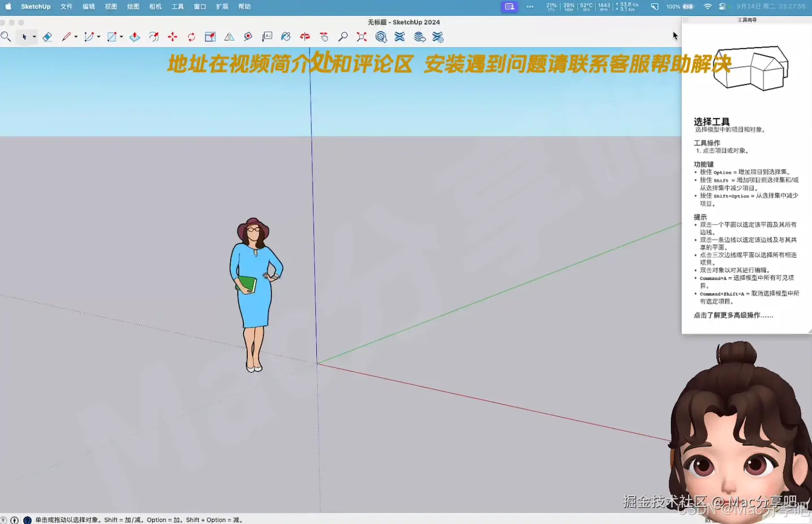812x524 pixels.
Task: Select the Scale tool icon
Action: pos(210,37)
